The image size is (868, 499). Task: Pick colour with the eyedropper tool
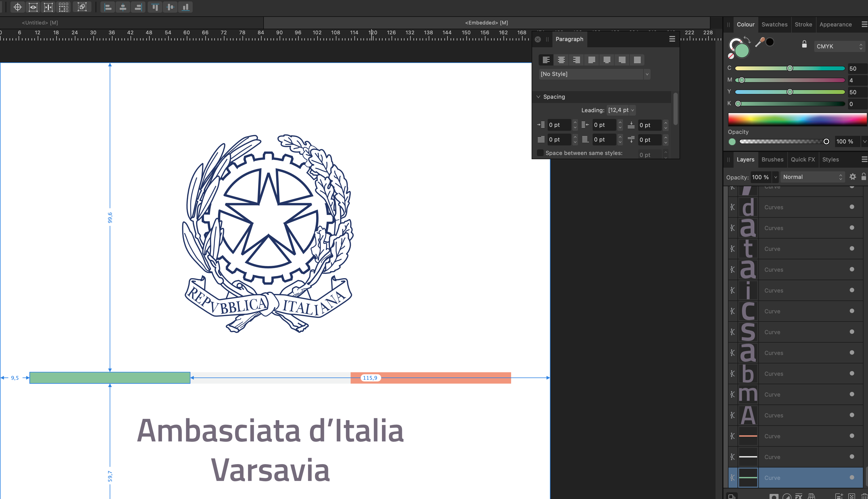[760, 42]
